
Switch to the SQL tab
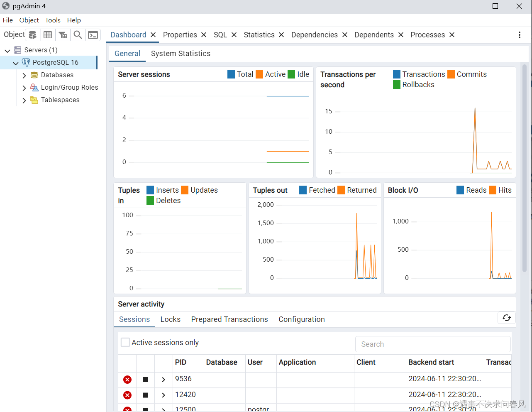click(x=220, y=35)
